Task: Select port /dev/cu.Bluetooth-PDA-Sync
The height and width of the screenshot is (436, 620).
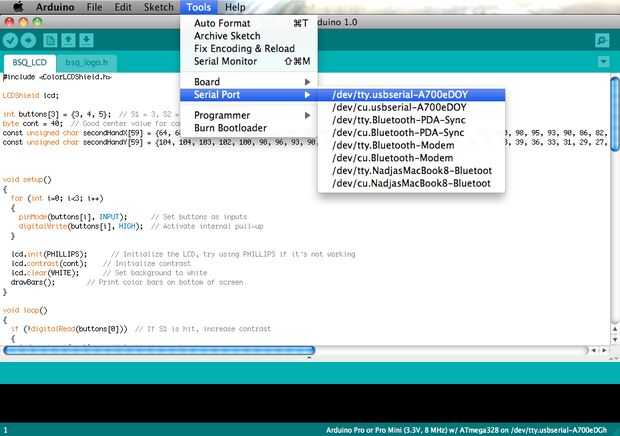Action: [x=411, y=132]
